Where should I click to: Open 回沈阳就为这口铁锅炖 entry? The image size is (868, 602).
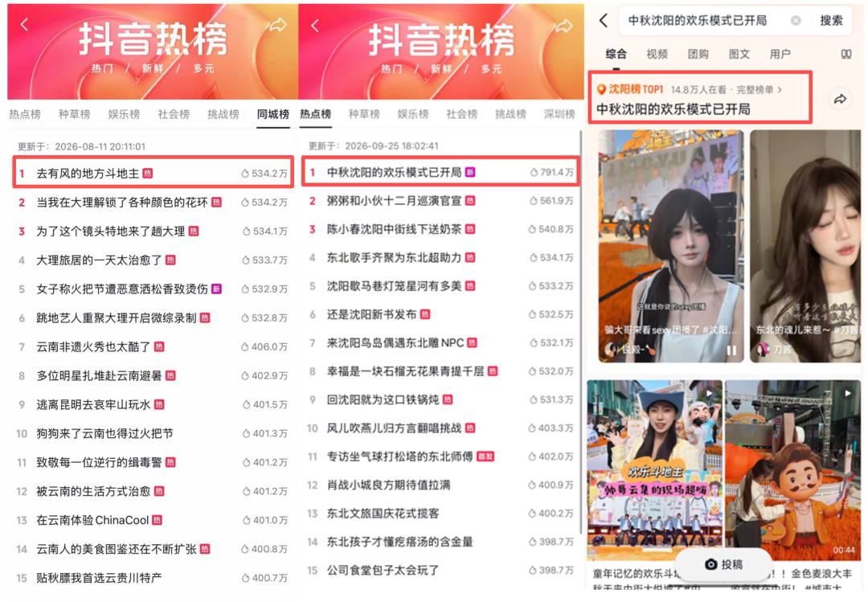440,399
